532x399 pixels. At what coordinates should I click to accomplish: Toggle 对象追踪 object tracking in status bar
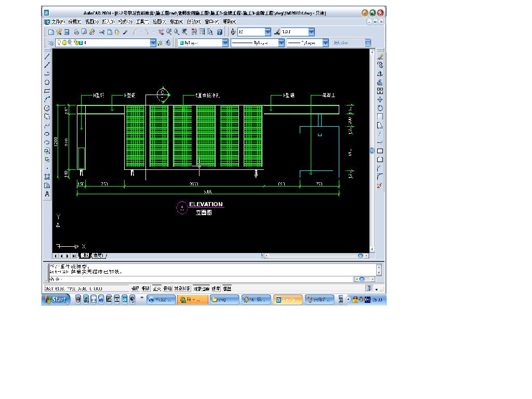pos(201,288)
